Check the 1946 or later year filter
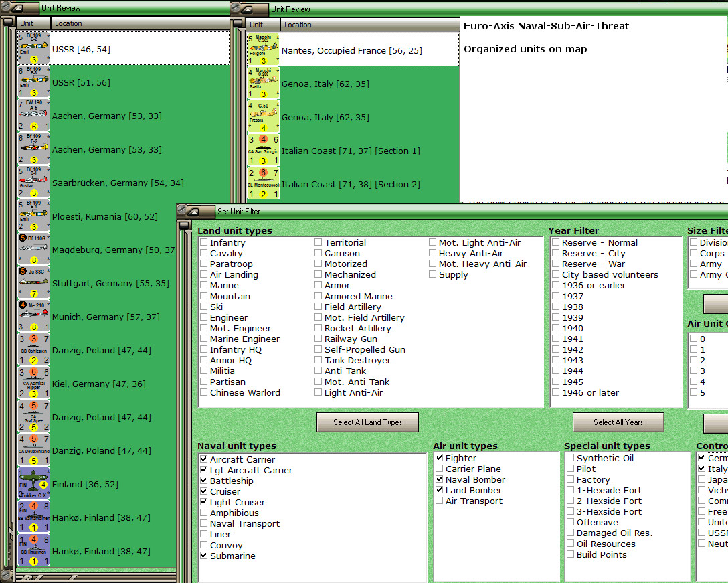This screenshot has width=728, height=583. 555,392
